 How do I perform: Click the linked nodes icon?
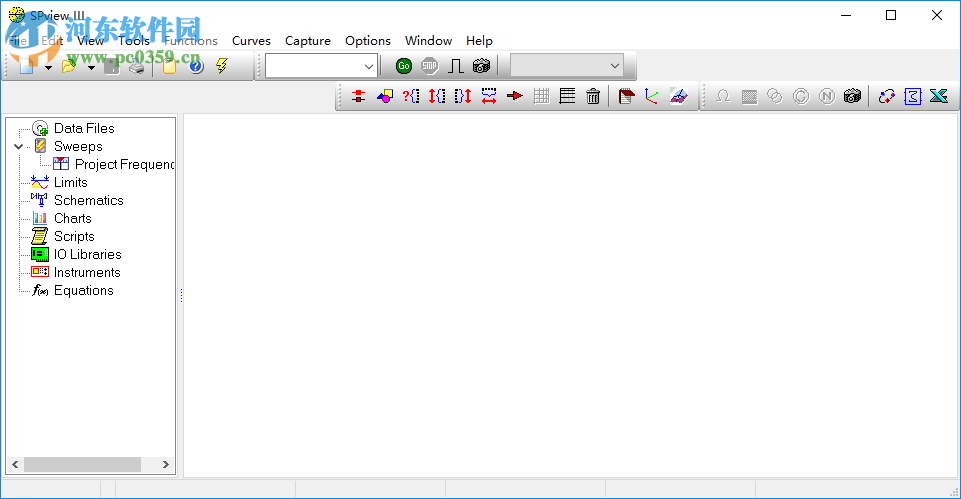(886, 96)
